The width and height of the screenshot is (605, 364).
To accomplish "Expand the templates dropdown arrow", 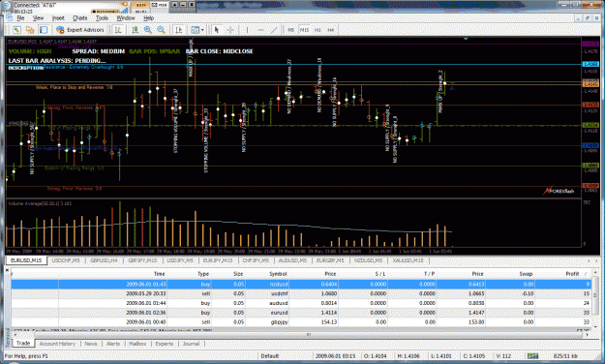I will (202, 30).
